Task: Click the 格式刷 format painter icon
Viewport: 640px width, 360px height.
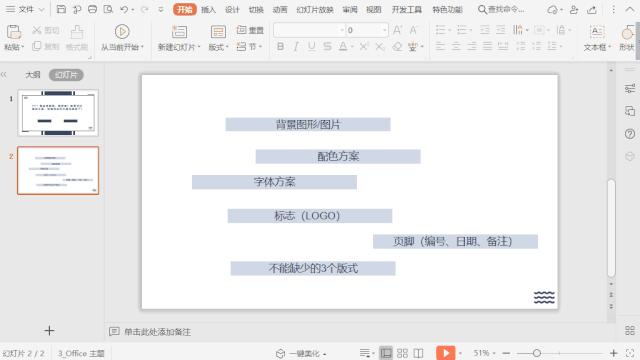Action: [77, 32]
